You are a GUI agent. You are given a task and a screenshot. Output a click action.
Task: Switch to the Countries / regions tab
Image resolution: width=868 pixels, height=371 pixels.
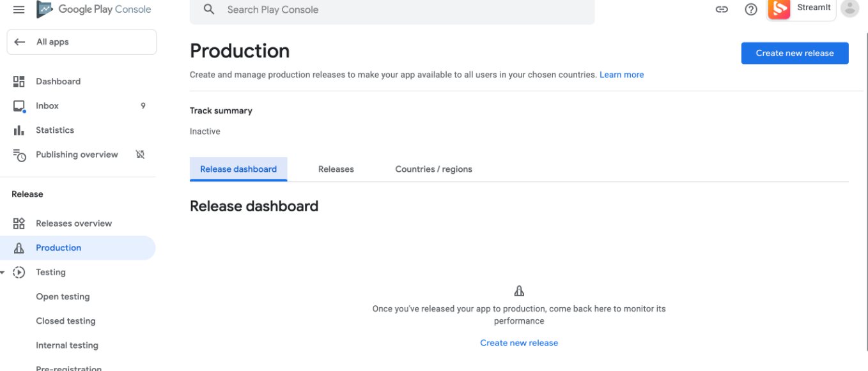click(x=433, y=169)
